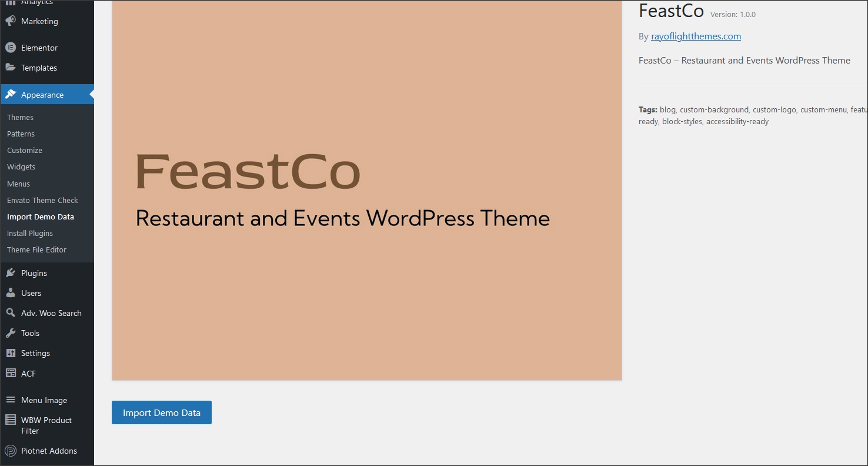Image resolution: width=868 pixels, height=466 pixels.
Task: Open Piotnet Addons menu label
Action: (x=49, y=451)
